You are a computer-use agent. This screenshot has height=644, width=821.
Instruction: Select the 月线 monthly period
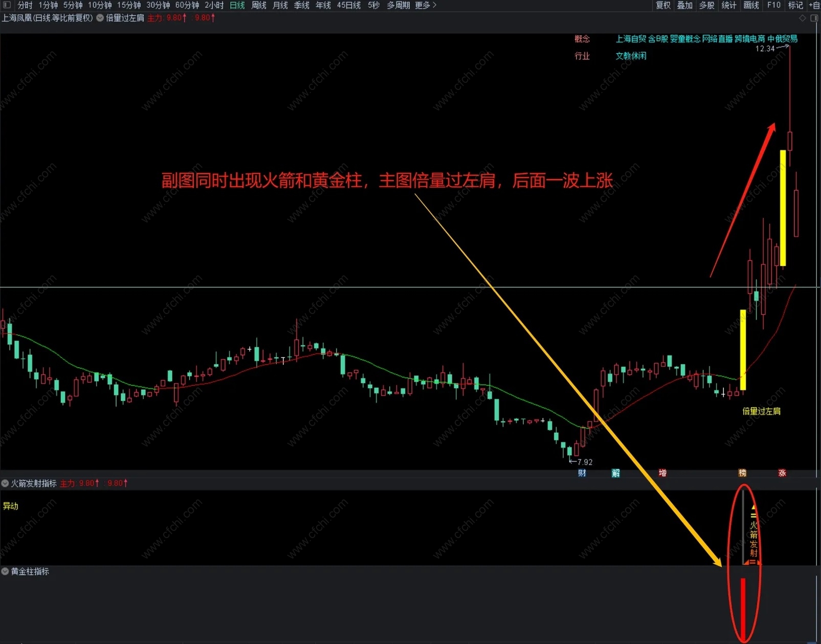[x=280, y=5]
